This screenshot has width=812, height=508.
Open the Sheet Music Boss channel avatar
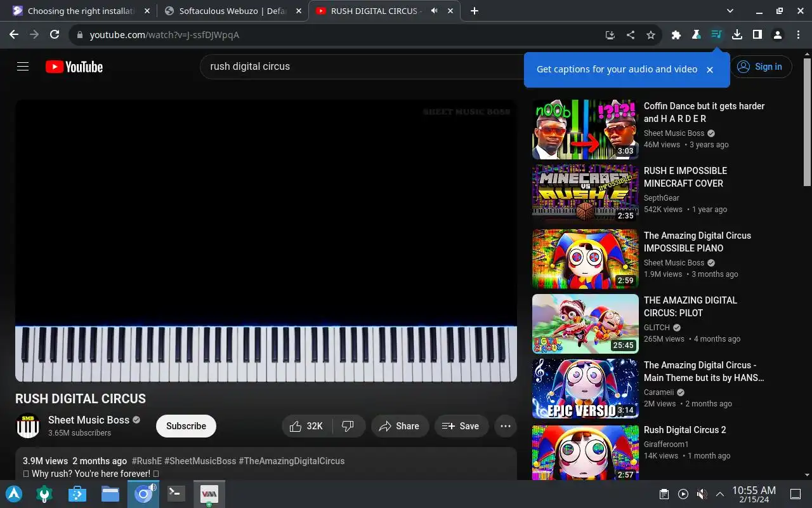pyautogui.click(x=28, y=426)
